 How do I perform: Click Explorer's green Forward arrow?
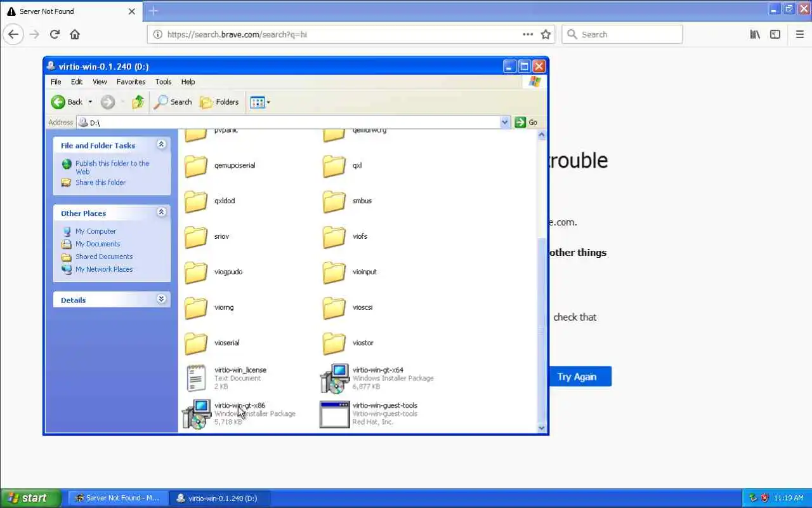pyautogui.click(x=108, y=102)
